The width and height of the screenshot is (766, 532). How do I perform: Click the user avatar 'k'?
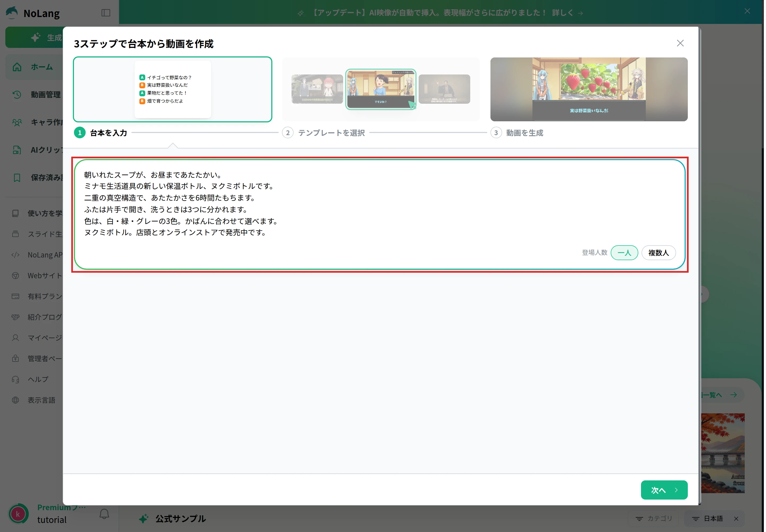click(x=18, y=514)
